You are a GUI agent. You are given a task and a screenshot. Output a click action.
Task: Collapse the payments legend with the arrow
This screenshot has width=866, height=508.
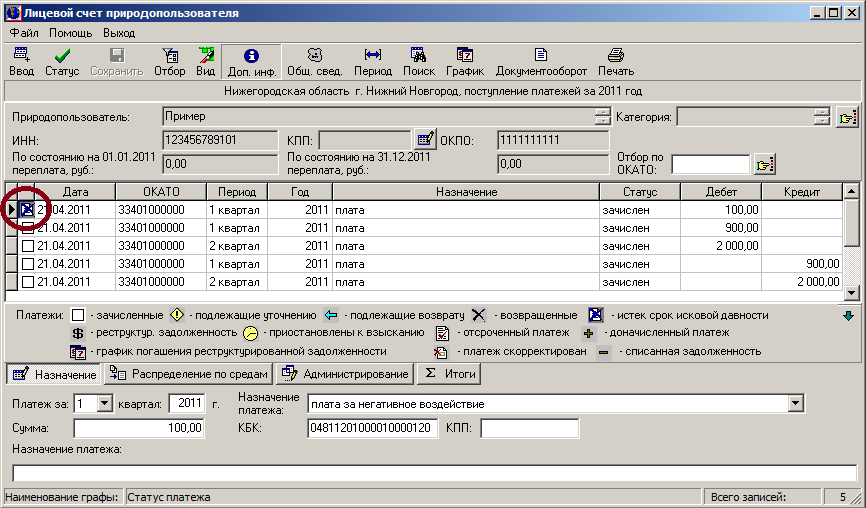(x=849, y=316)
